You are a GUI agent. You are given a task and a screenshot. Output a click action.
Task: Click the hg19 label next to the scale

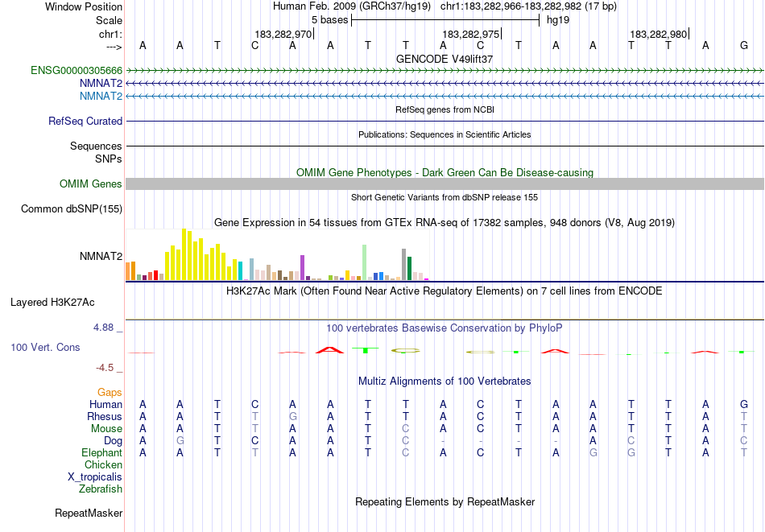(x=558, y=20)
